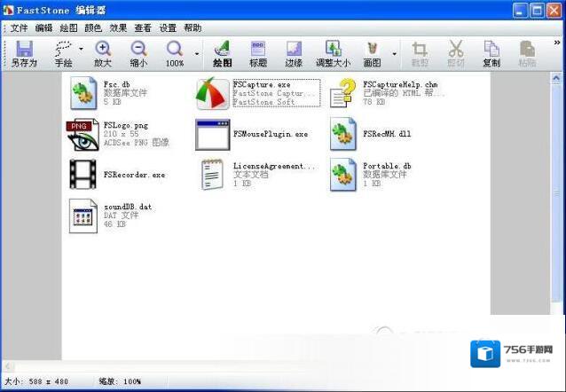Expand the dropdown arrow beside 100% zoom

[x=196, y=51]
